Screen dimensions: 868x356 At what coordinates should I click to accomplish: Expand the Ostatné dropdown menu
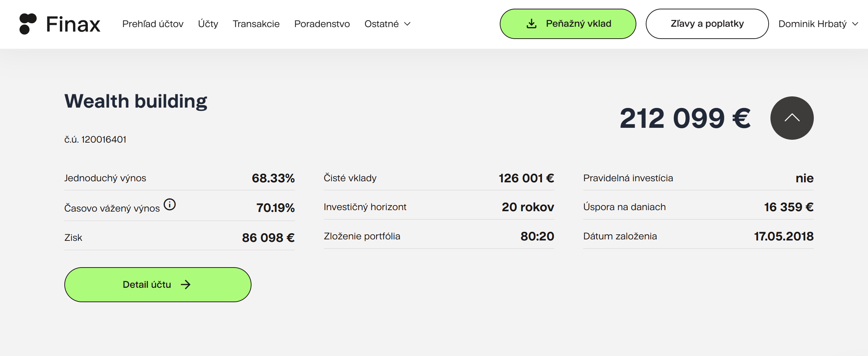[x=387, y=24]
